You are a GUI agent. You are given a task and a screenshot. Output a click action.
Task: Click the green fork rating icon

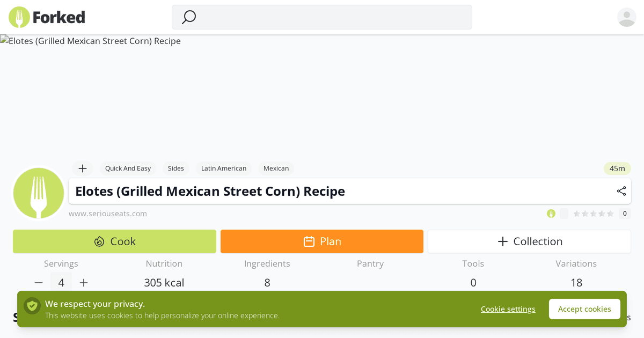[551, 213]
